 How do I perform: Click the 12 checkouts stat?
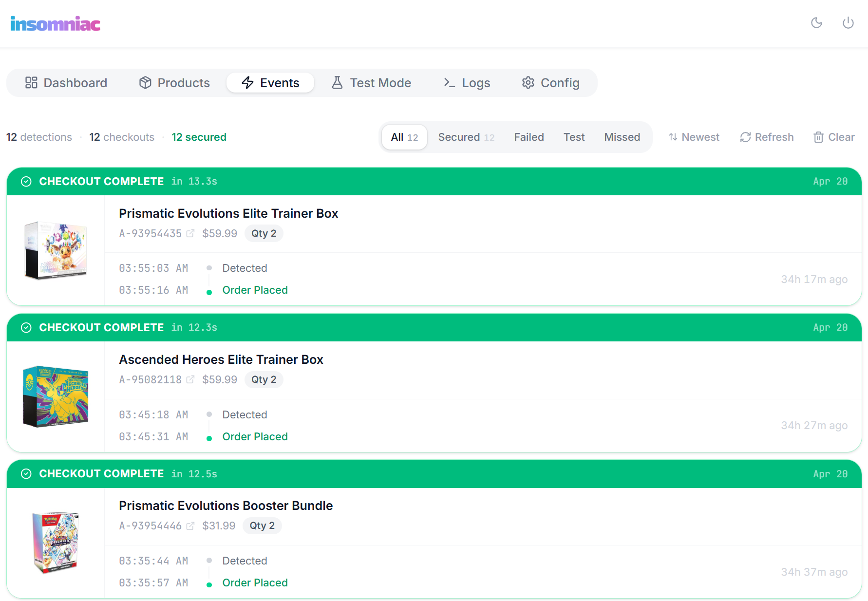tap(122, 137)
